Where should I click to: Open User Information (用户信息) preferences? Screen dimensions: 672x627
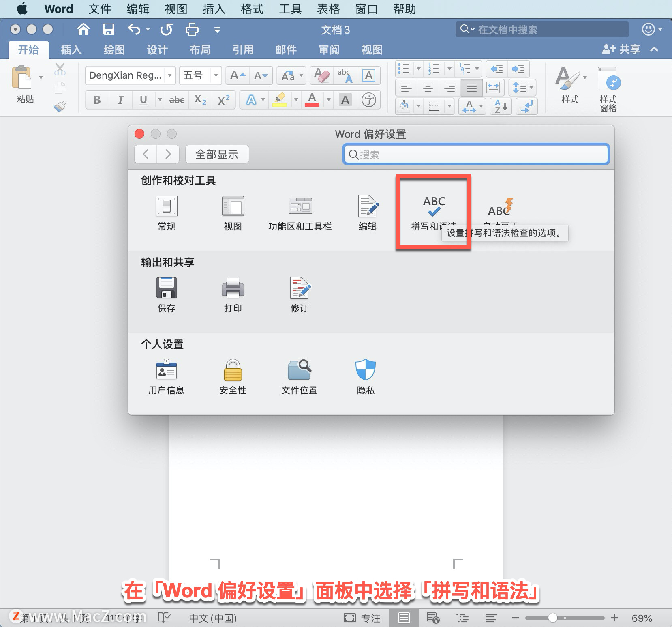(167, 377)
